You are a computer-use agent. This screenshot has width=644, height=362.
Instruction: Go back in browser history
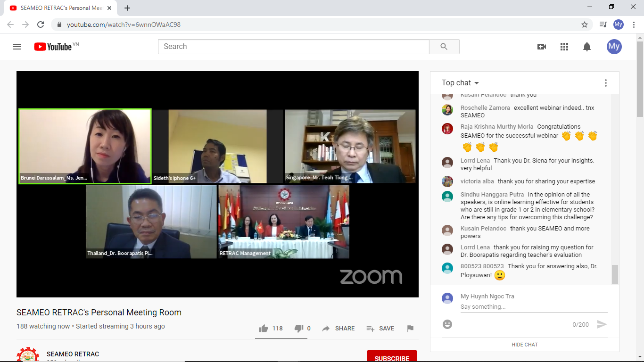point(10,25)
